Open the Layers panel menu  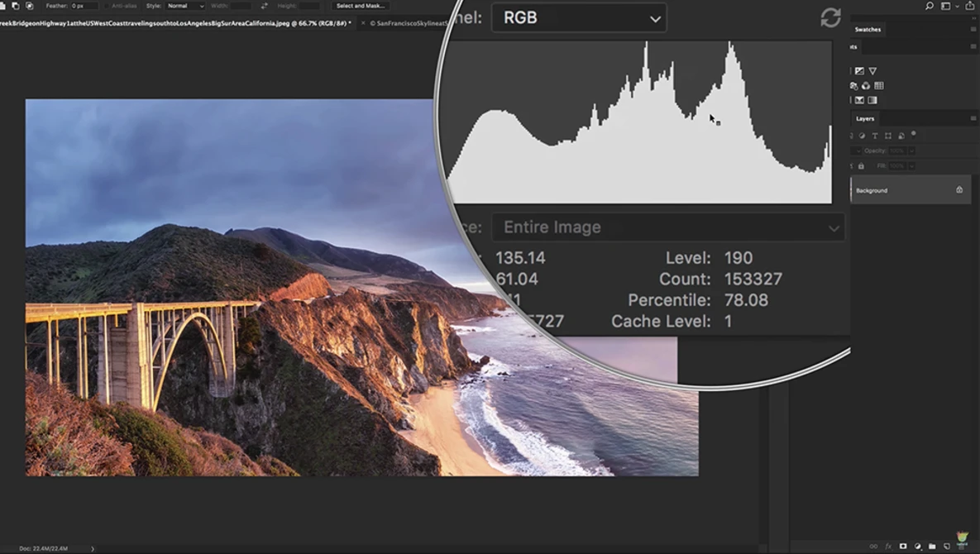tap(973, 119)
